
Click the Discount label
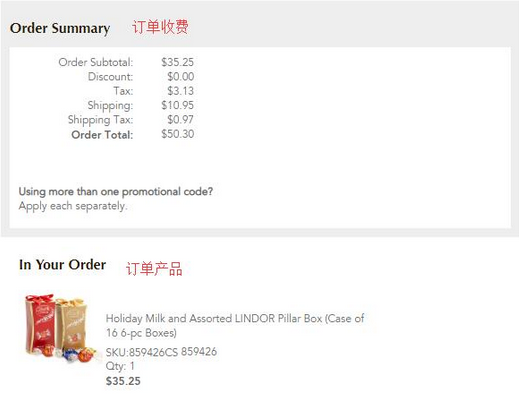tap(110, 77)
